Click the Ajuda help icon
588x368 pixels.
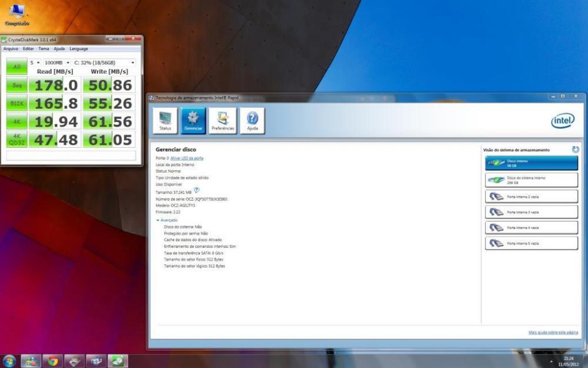(x=252, y=120)
